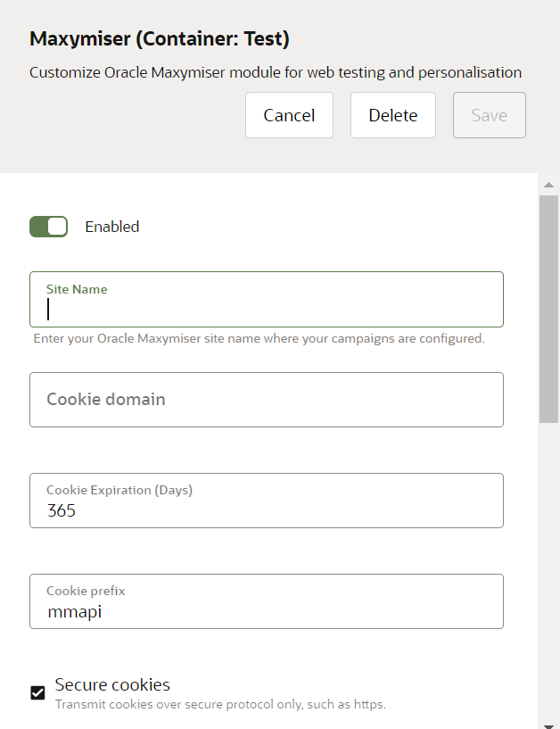Click the scrollbar up arrow
This screenshot has height=729, width=560.
(548, 185)
